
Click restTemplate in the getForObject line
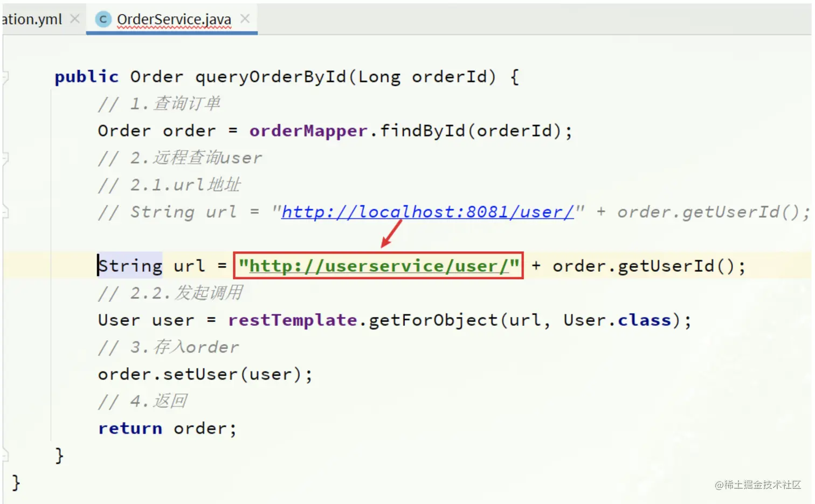[293, 320]
